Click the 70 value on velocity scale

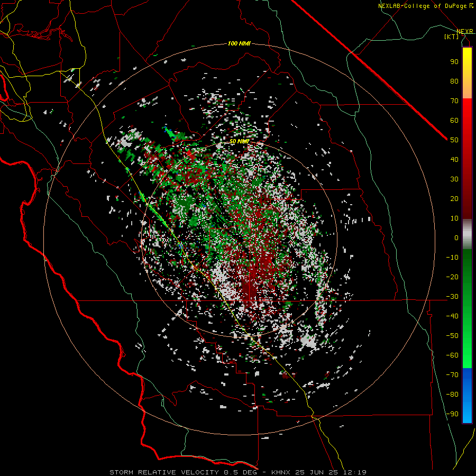point(454,101)
